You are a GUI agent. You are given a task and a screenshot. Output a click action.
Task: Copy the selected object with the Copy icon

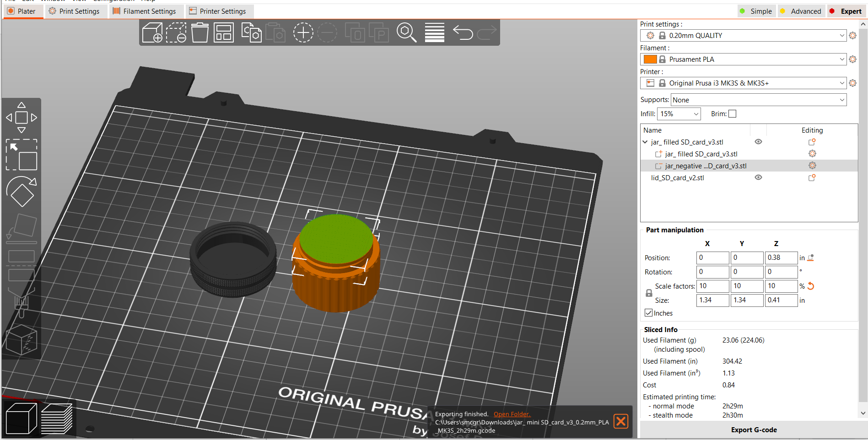tap(251, 32)
